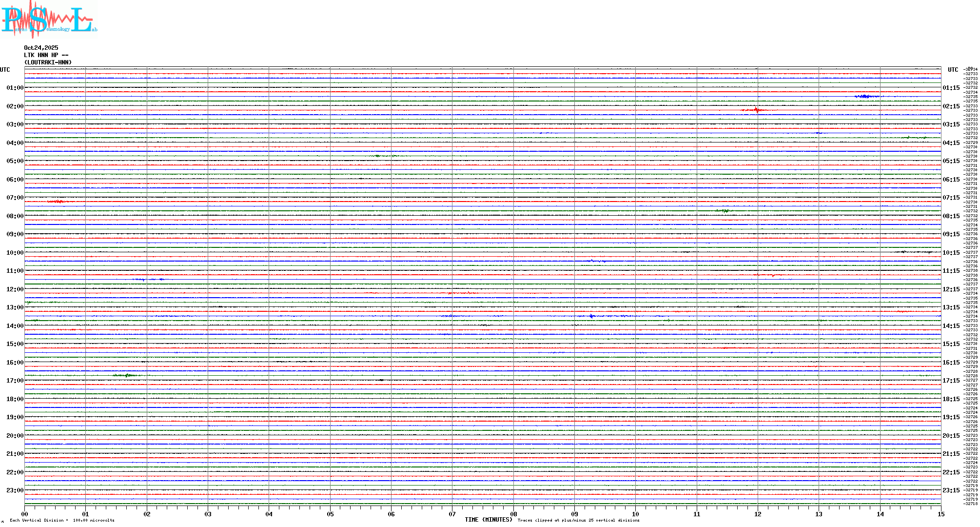The image size is (980, 527).
Task: Click the Traces clipped footnote text
Action: (x=578, y=520)
